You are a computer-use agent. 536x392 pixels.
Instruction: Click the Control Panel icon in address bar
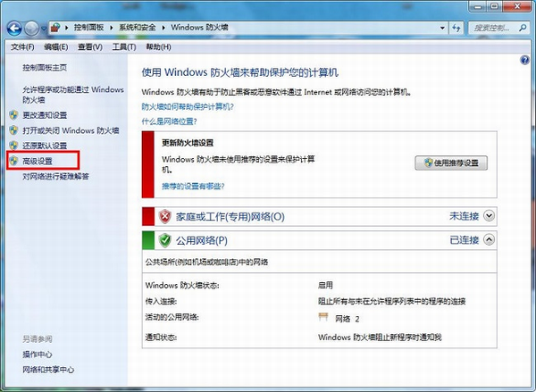click(55, 28)
